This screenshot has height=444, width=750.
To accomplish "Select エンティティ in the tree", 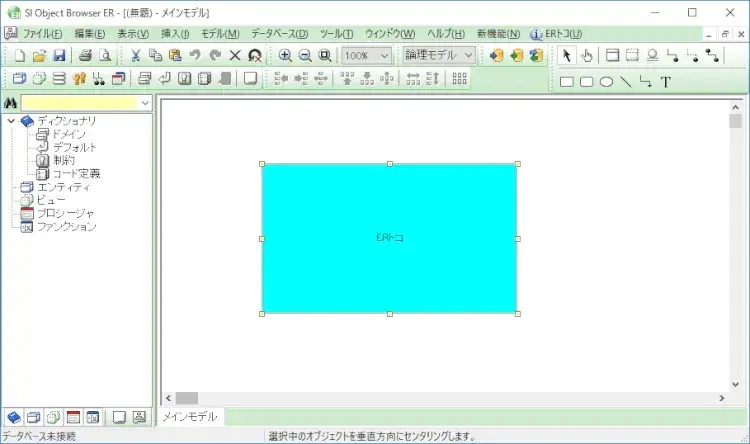I will pos(63,187).
